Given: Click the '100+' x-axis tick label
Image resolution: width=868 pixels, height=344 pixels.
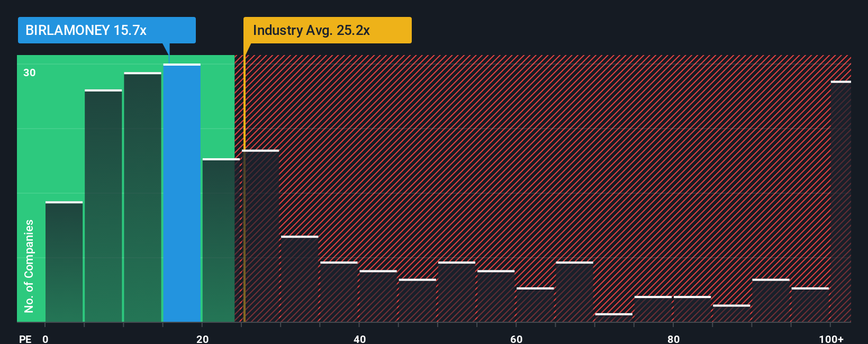Looking at the screenshot, I should [831, 339].
